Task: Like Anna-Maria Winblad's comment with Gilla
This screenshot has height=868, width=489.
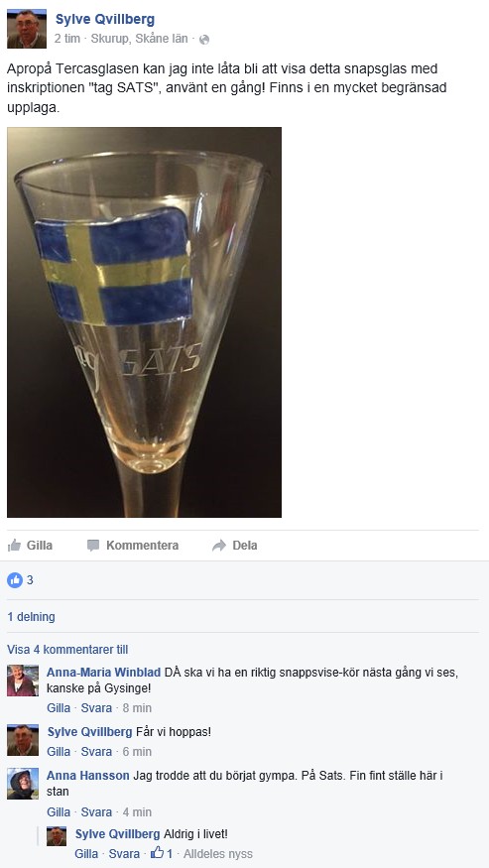Action: (x=59, y=708)
